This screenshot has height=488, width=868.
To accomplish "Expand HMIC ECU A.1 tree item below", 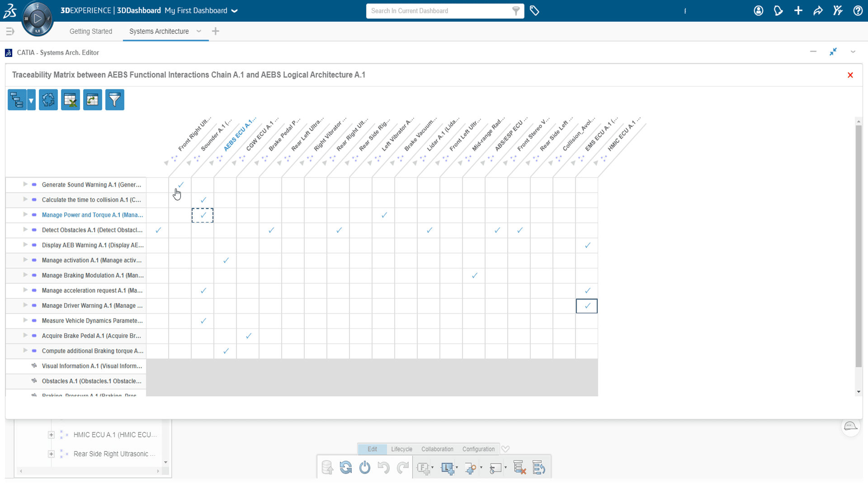I will (51, 434).
